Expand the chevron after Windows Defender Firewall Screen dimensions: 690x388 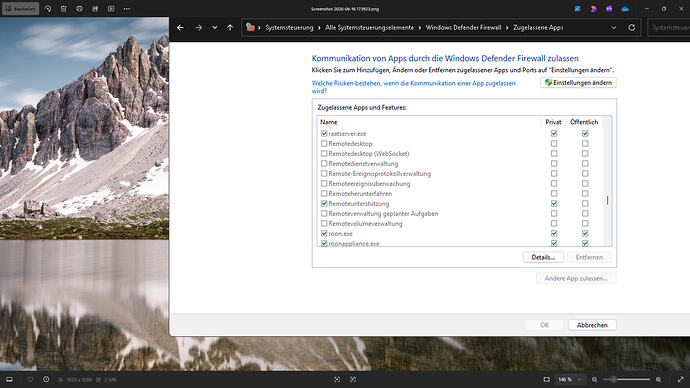(x=507, y=28)
